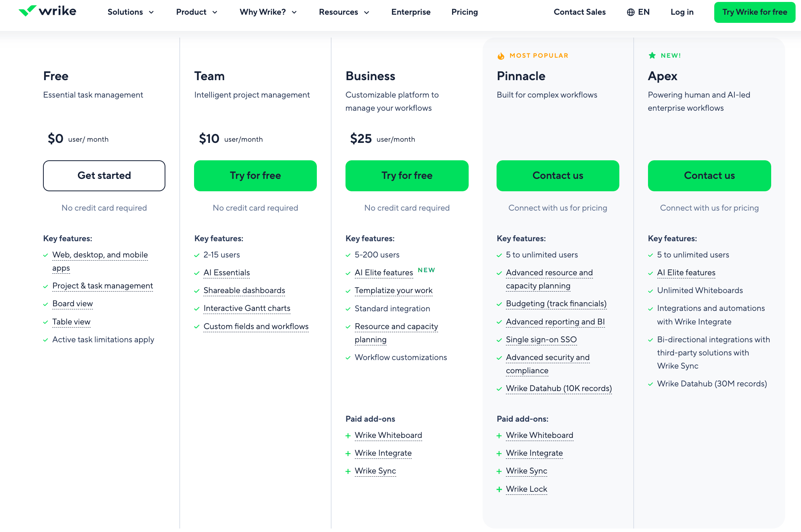This screenshot has height=532, width=801.
Task: Open the Interactive Gantt charts link
Action: point(246,308)
